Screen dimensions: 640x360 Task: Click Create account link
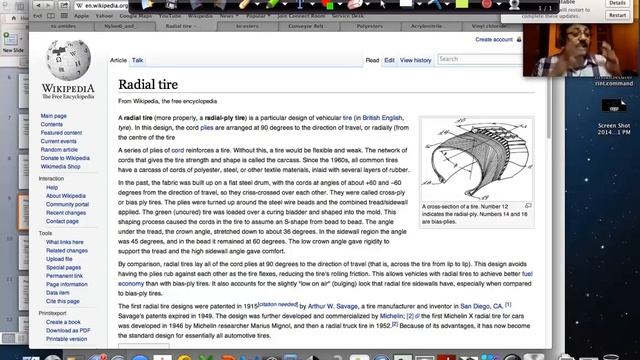coord(494,40)
